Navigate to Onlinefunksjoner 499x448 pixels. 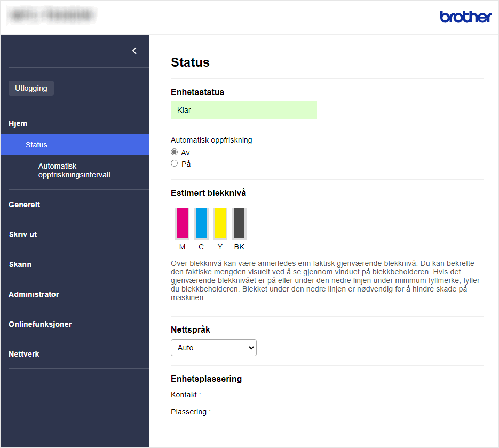40,324
